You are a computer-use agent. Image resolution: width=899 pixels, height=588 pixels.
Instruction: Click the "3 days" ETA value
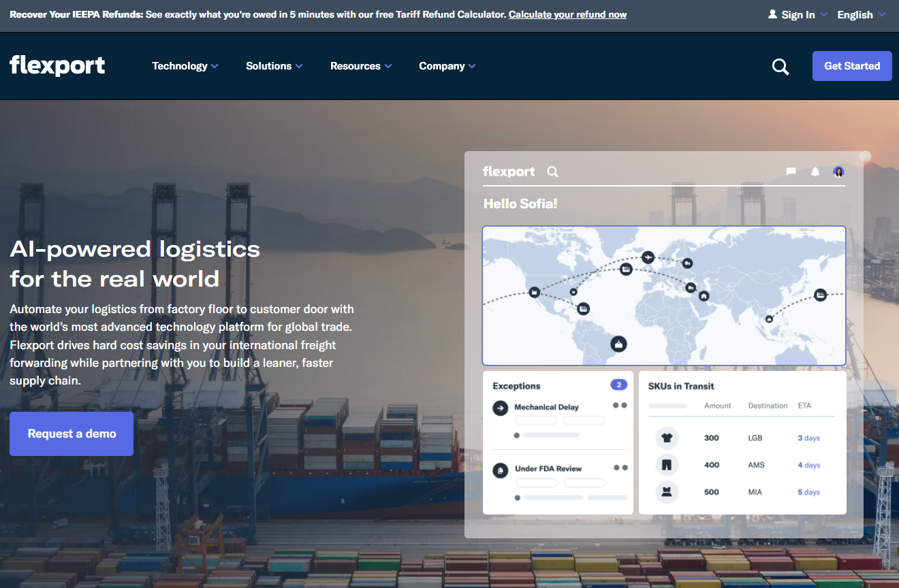pyautogui.click(x=809, y=438)
